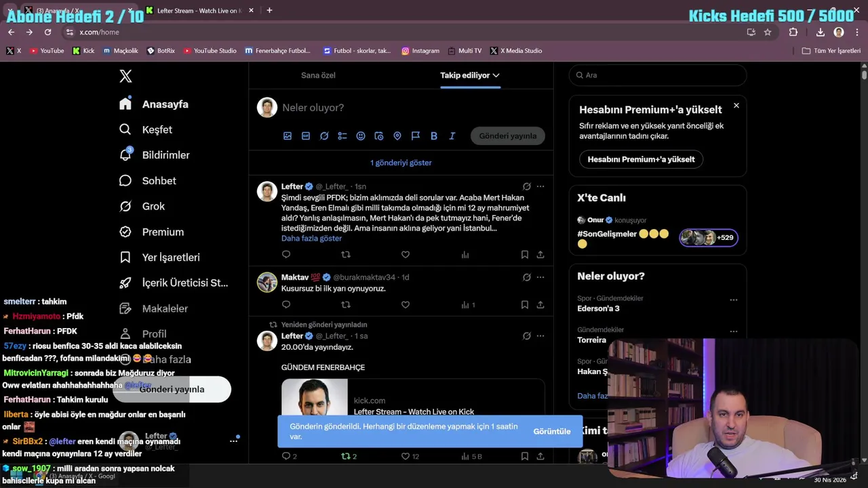Reload the browser page

[47, 32]
